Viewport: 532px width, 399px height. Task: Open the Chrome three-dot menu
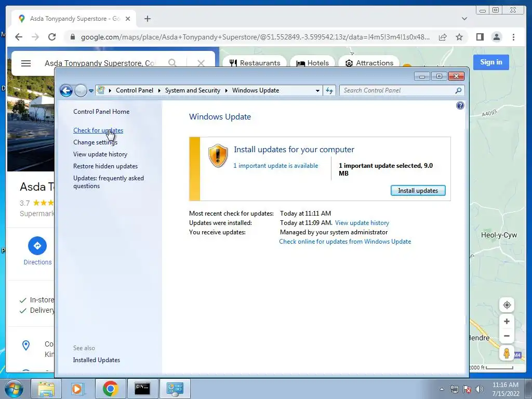(513, 37)
